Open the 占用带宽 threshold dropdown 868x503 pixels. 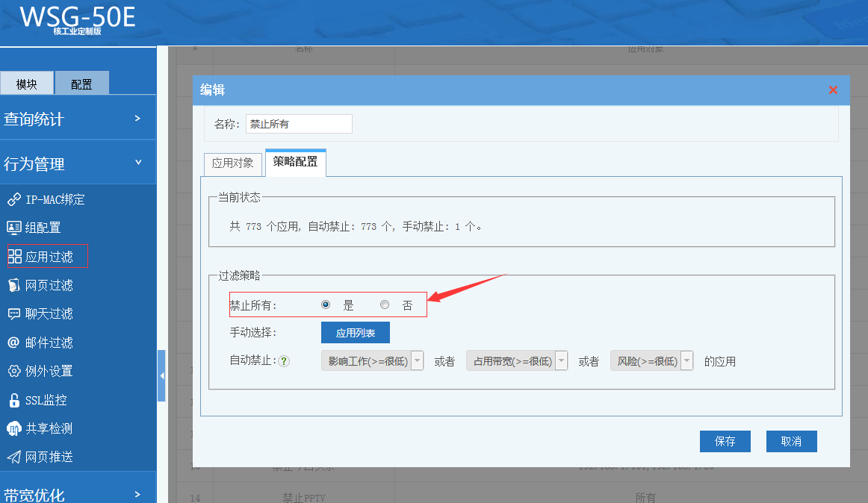pos(560,360)
